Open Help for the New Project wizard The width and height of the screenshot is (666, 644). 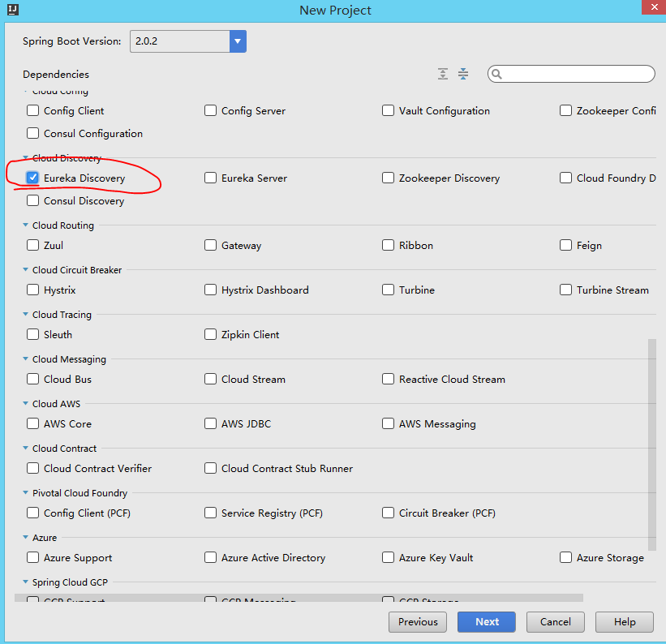(625, 622)
